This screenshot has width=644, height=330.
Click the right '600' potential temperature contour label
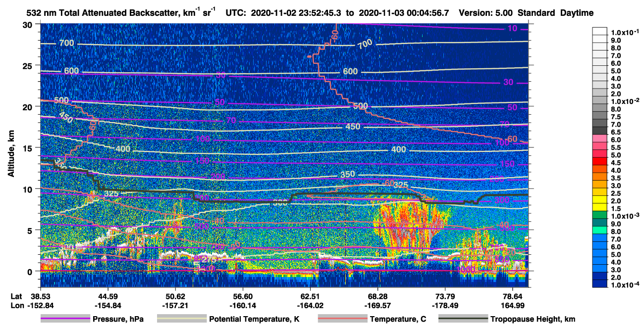point(350,71)
